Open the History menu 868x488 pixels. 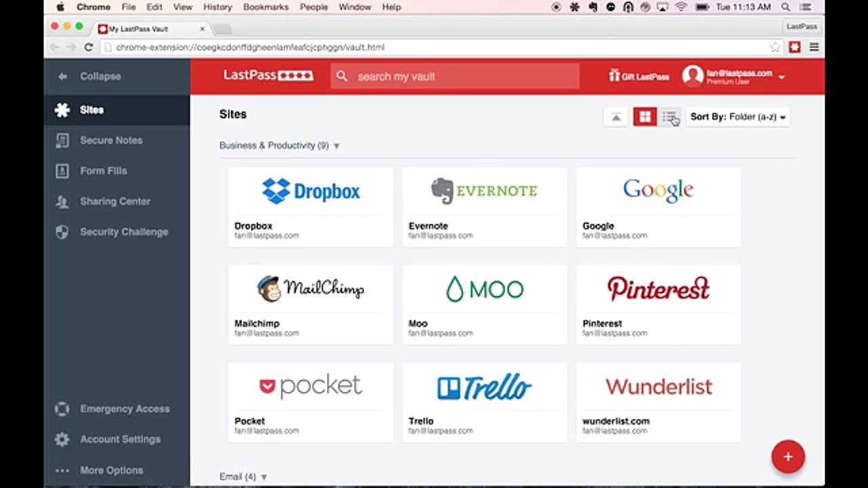pyautogui.click(x=218, y=7)
